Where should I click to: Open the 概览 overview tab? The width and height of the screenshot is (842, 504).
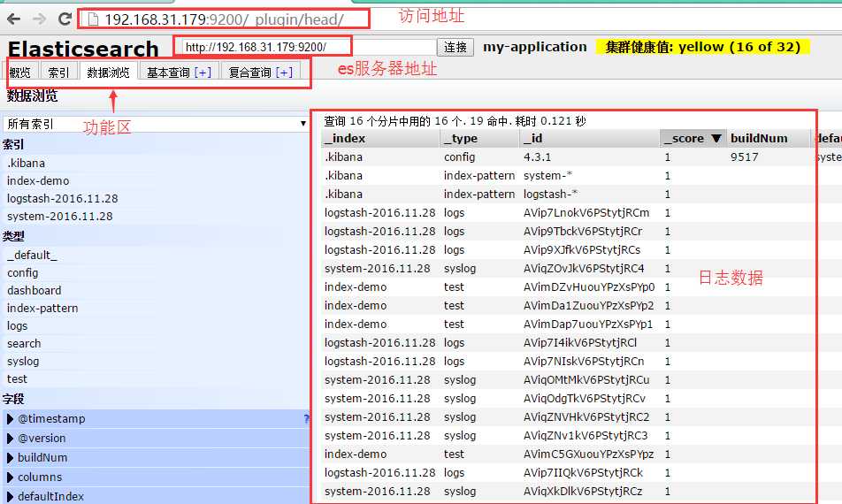coord(19,72)
